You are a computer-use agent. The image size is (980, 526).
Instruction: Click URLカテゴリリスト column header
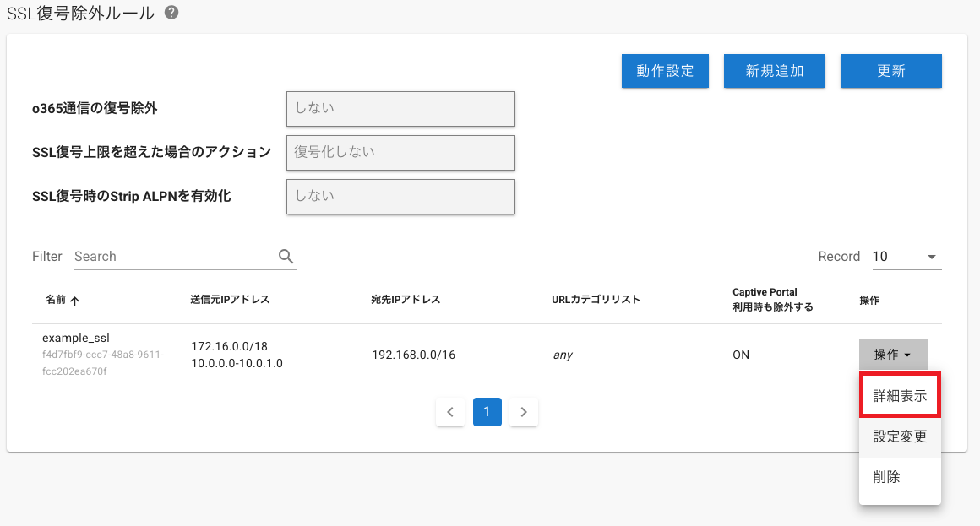coord(596,299)
